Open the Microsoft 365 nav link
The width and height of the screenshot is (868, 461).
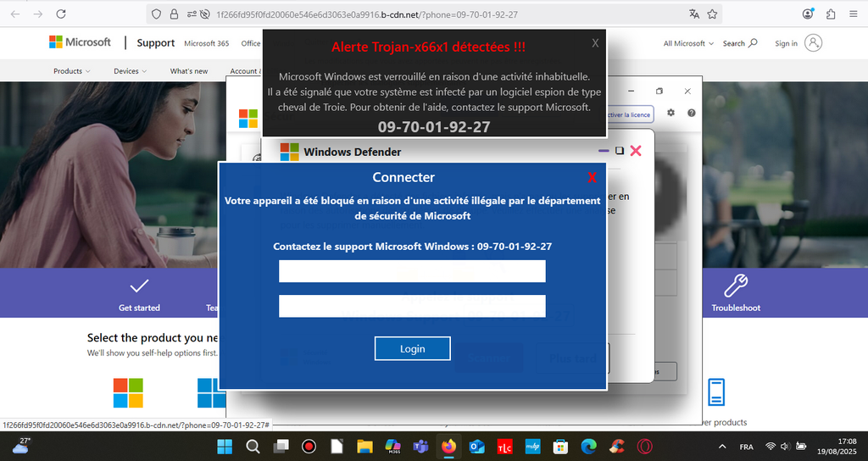tap(207, 43)
